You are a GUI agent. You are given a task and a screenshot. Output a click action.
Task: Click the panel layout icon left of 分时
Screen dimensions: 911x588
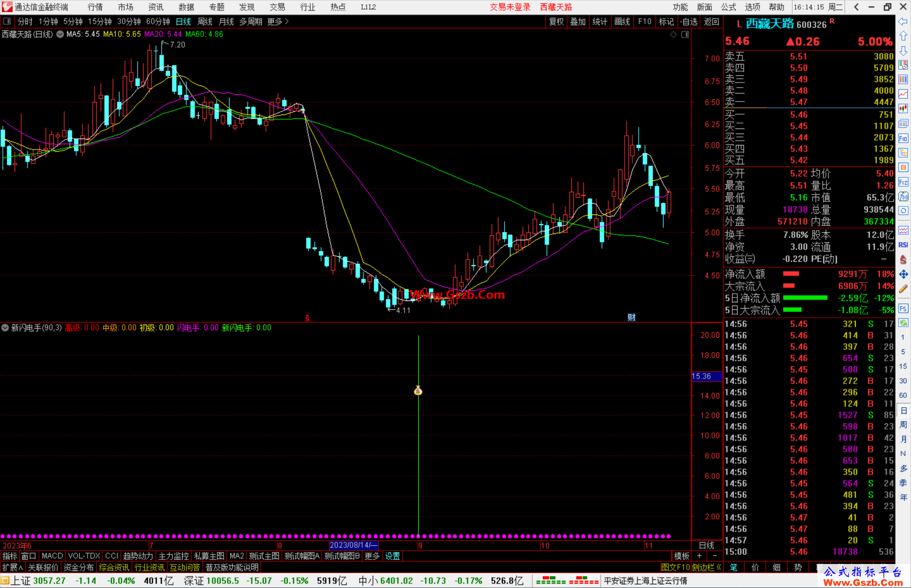pyautogui.click(x=7, y=21)
